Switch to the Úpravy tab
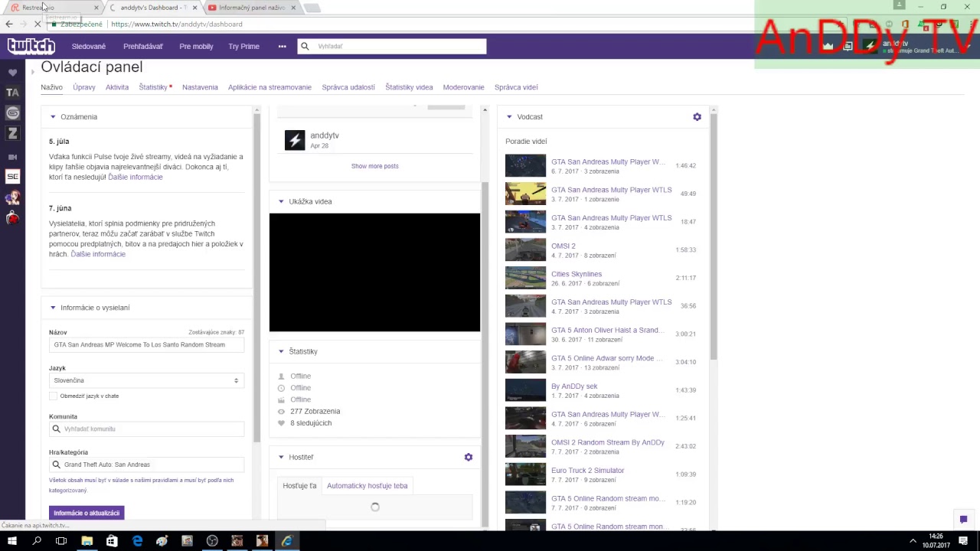The width and height of the screenshot is (980, 551). pyautogui.click(x=84, y=87)
